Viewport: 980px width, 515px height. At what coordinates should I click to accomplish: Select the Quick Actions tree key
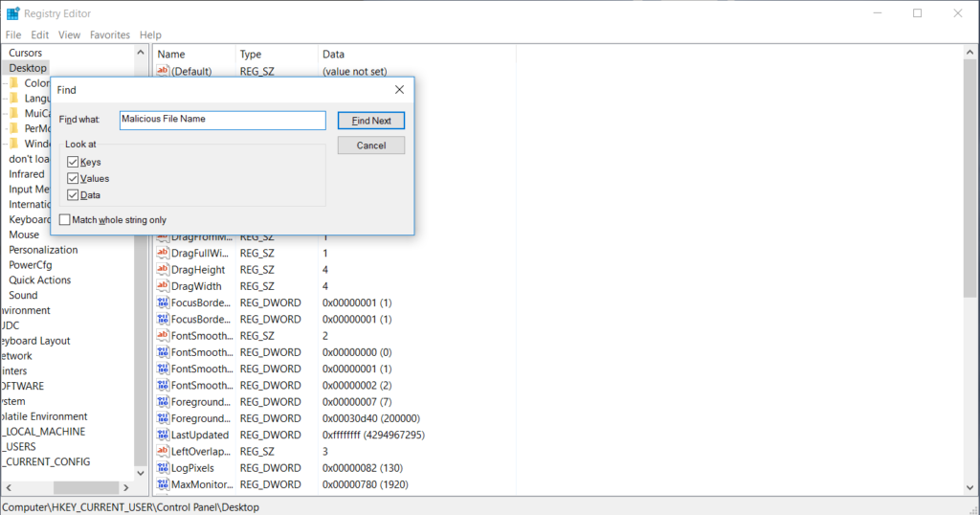pyautogui.click(x=39, y=280)
